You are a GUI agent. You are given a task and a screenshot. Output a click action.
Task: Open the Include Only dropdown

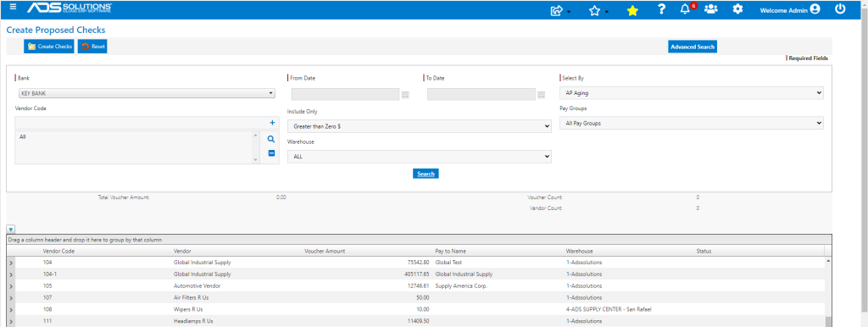[x=419, y=126]
